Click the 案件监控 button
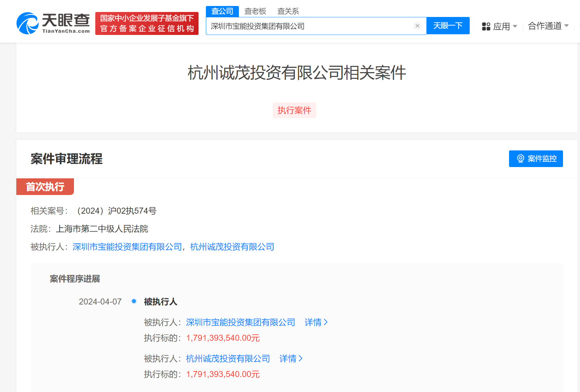The height and width of the screenshot is (392, 580). (536, 159)
